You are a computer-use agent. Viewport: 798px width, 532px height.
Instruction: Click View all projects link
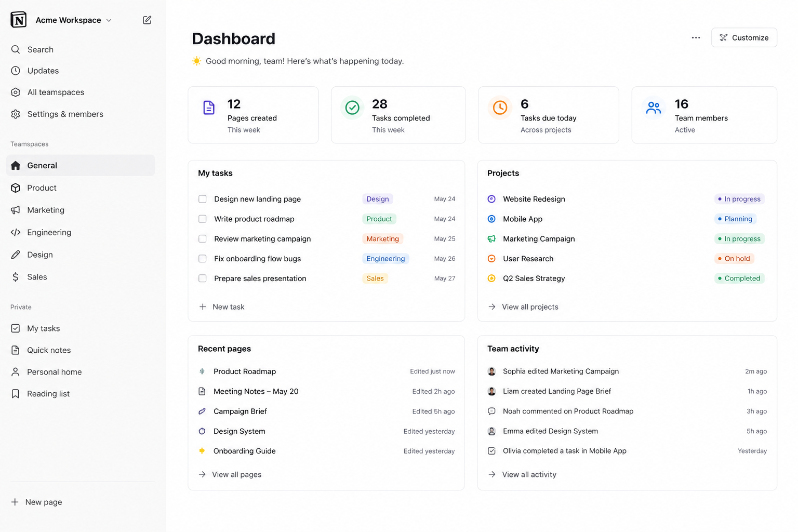pos(523,307)
